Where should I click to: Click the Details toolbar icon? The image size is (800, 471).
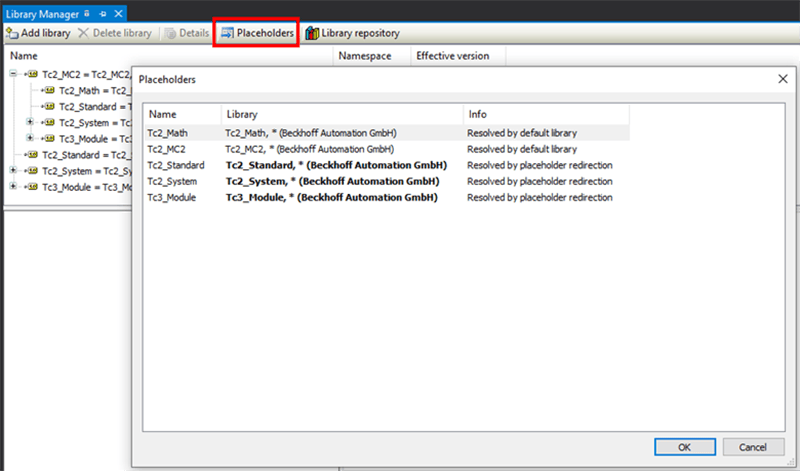[170, 33]
